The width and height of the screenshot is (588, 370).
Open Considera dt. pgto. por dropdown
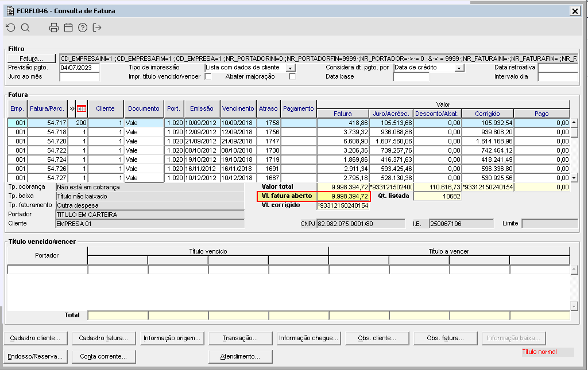coord(459,68)
